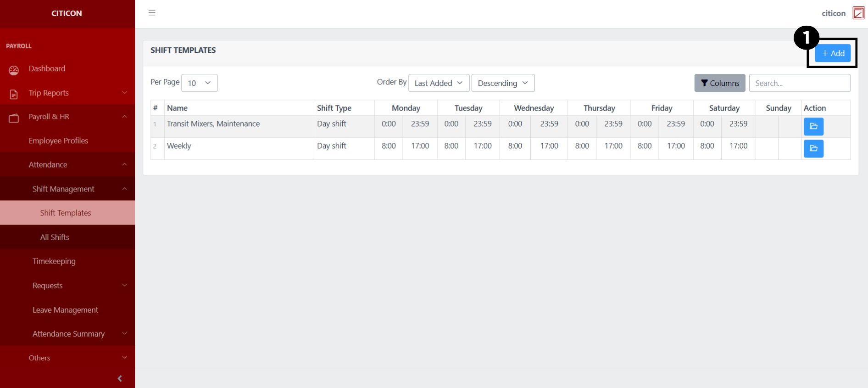Click the hamburger menu icon
This screenshot has height=388, width=868.
coord(152,13)
